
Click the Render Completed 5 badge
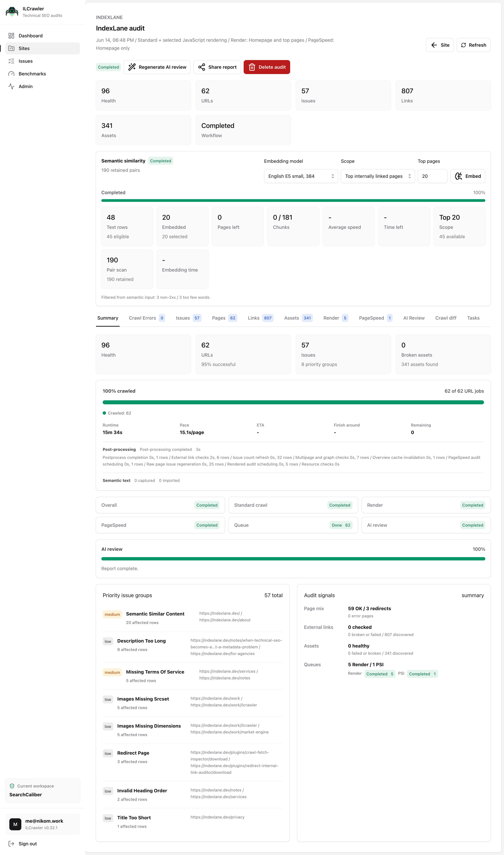point(380,674)
